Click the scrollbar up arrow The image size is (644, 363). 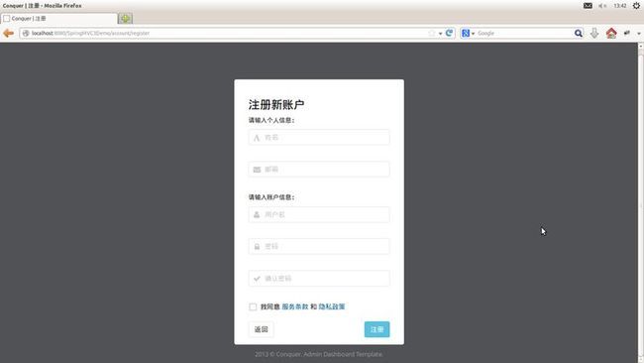[x=641, y=46]
